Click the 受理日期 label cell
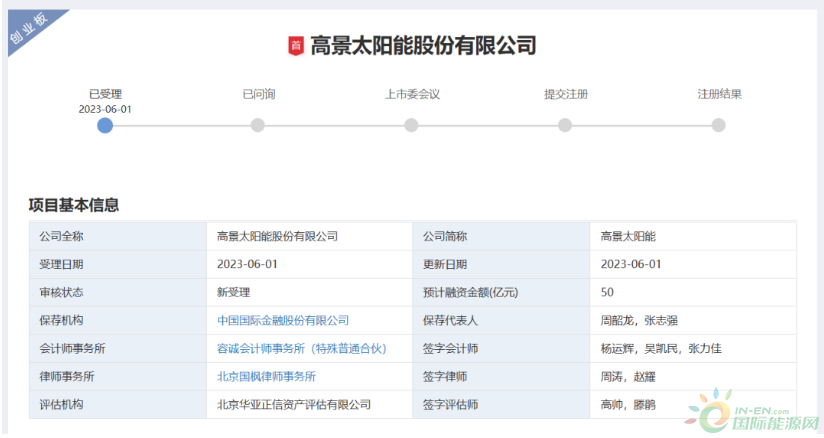The width and height of the screenshot is (824, 438). pos(118,264)
